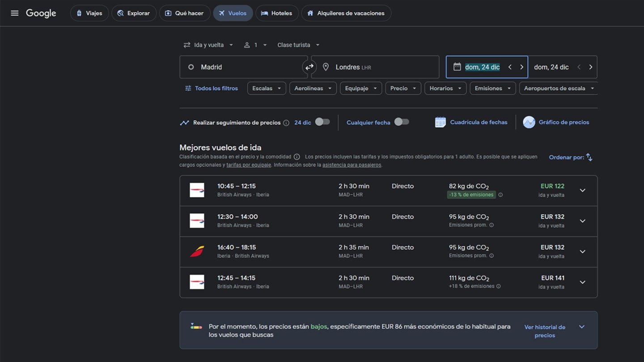Switch to Alquileres de vacaciones tab
Screen dimensions: 644x362
[346, 13]
